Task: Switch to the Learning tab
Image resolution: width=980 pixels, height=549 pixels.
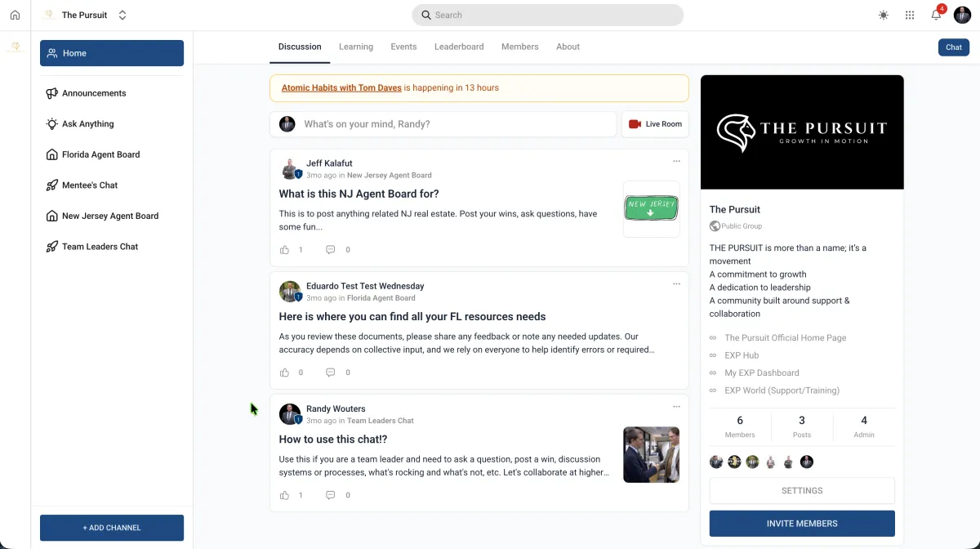Action: [x=356, y=47]
